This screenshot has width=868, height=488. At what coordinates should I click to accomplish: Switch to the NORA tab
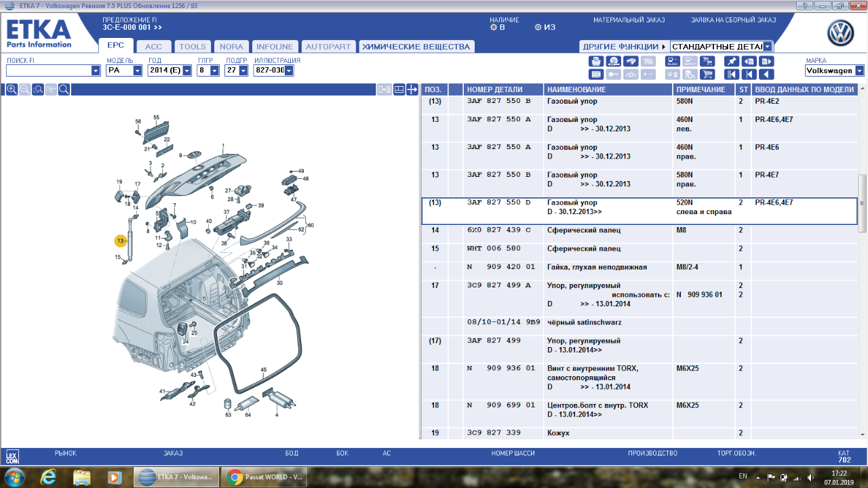tap(231, 47)
